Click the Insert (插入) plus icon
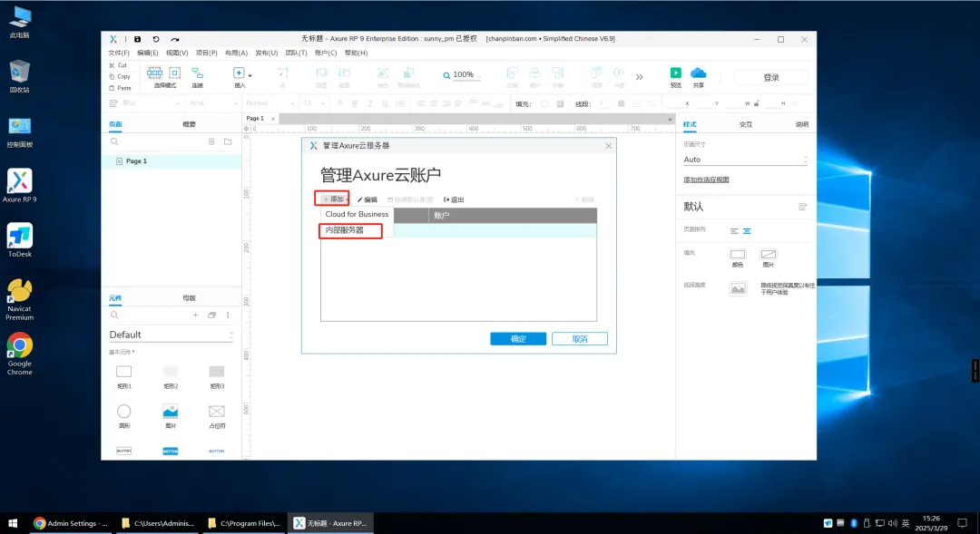Viewport: 980px width, 534px height. click(x=239, y=73)
